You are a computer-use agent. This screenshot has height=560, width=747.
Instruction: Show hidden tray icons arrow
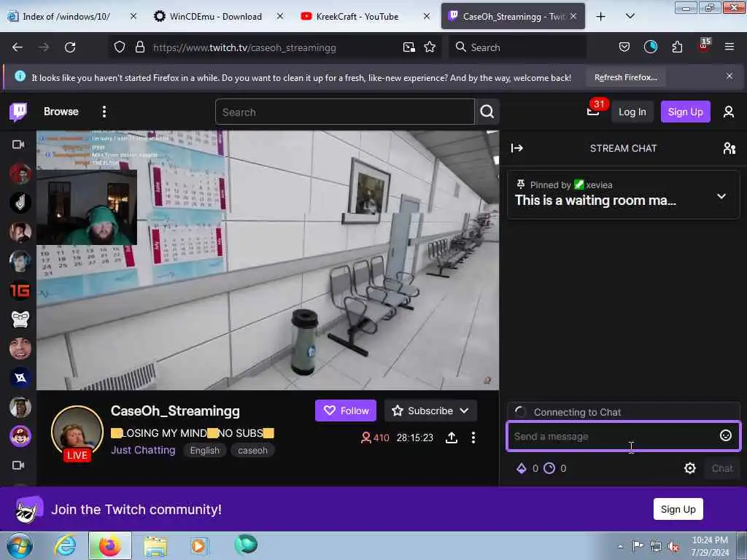pos(620,547)
